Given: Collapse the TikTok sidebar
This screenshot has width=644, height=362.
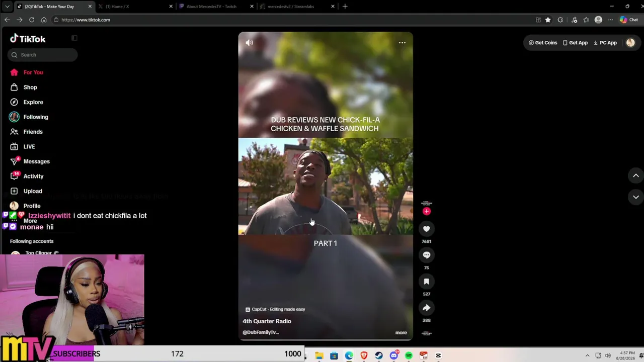Looking at the screenshot, I should (x=74, y=38).
